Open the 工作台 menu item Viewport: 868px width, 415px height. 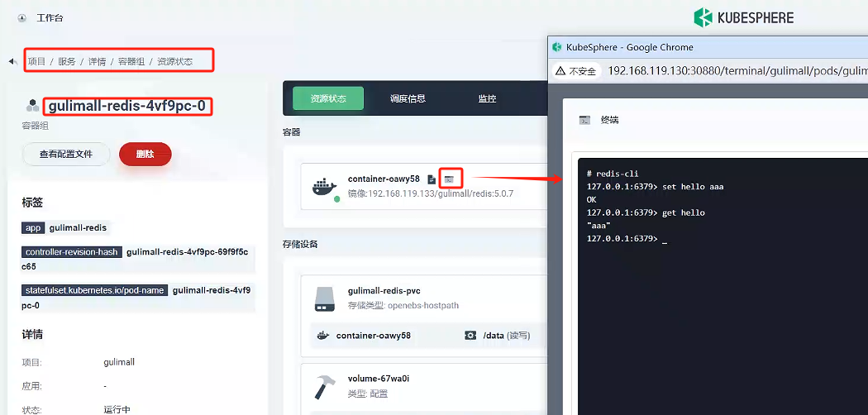(x=50, y=18)
